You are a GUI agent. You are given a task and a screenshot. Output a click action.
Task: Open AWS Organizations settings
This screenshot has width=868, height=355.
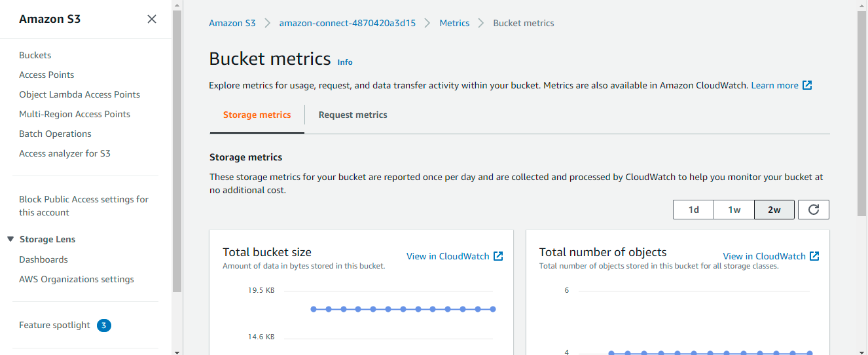(77, 279)
